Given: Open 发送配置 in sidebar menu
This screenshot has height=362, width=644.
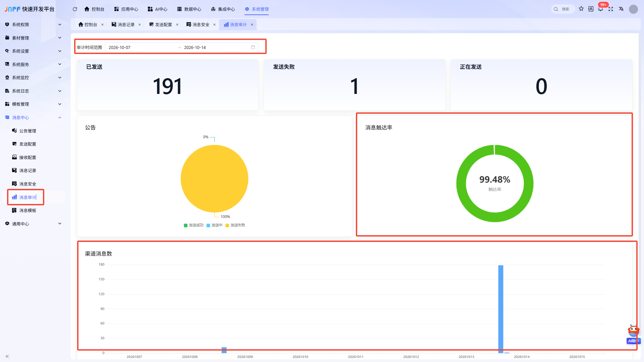Looking at the screenshot, I should pyautogui.click(x=28, y=144).
